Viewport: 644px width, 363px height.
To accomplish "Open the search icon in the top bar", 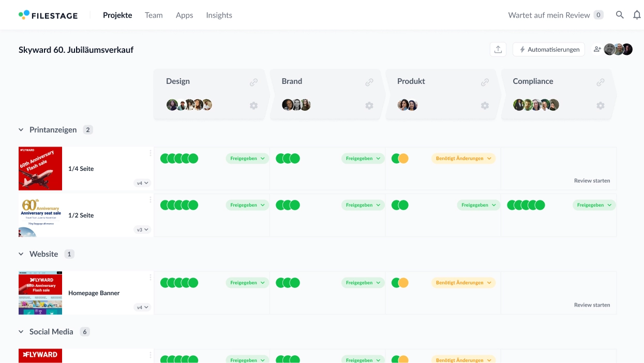I will click(619, 15).
